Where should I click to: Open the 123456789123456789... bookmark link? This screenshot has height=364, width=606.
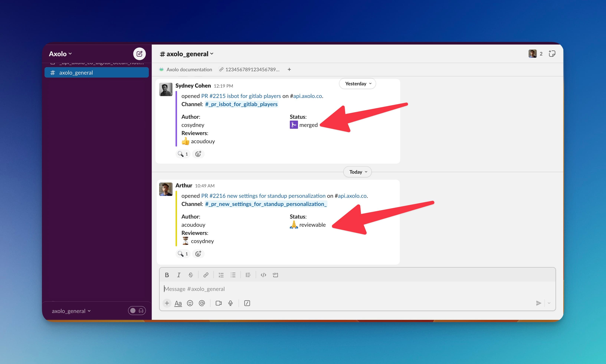click(x=249, y=69)
